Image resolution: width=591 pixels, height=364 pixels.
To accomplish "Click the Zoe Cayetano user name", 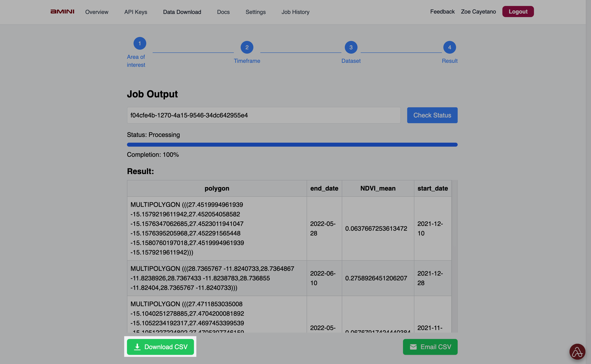I will (x=478, y=12).
